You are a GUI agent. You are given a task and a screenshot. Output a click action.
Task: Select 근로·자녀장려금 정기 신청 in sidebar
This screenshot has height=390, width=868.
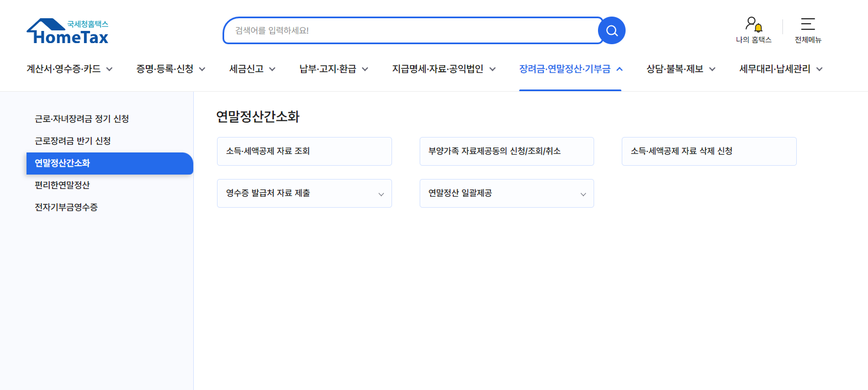(82, 119)
